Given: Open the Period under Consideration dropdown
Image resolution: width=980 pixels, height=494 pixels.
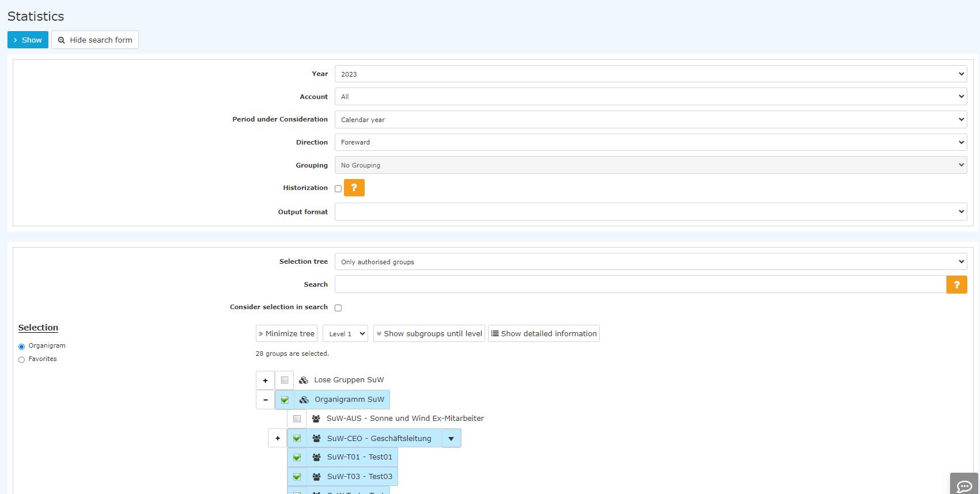Looking at the screenshot, I should pos(650,119).
